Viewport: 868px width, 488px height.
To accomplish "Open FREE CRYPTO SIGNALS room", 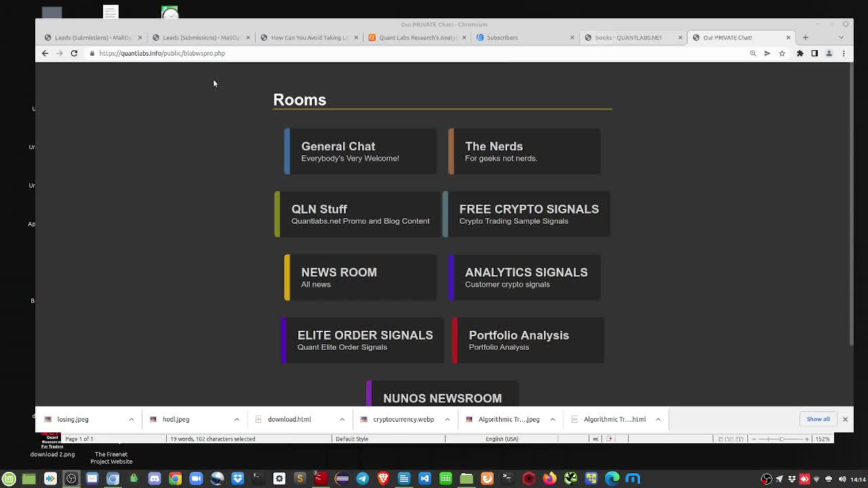I will [x=526, y=214].
